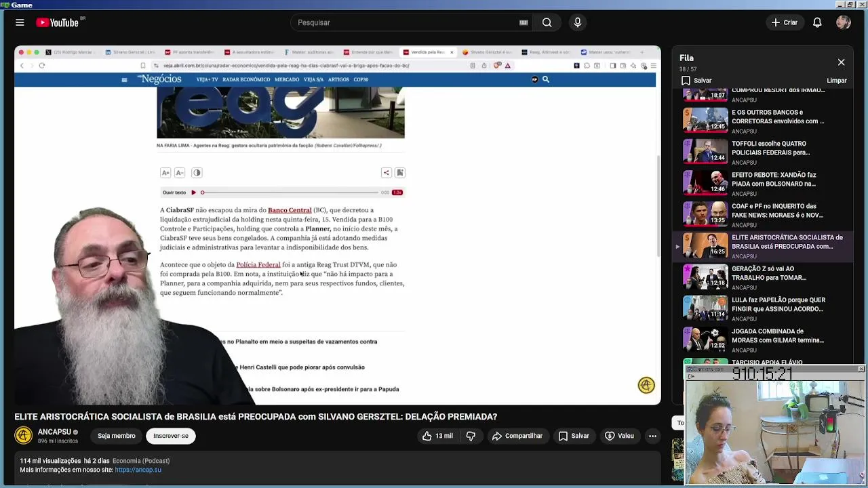This screenshot has width=868, height=488.
Task: Click VEJA+ TV in the Veja nav
Action: coord(207,80)
